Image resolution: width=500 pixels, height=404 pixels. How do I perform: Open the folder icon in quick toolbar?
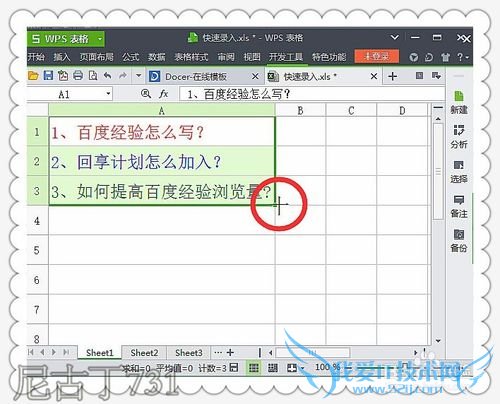(x=33, y=76)
